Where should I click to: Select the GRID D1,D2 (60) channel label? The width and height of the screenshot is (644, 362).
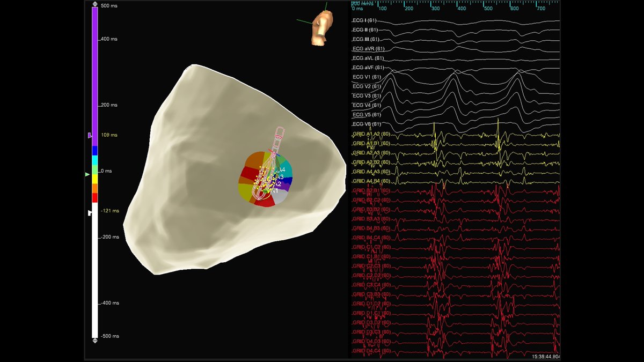pyautogui.click(x=371, y=304)
